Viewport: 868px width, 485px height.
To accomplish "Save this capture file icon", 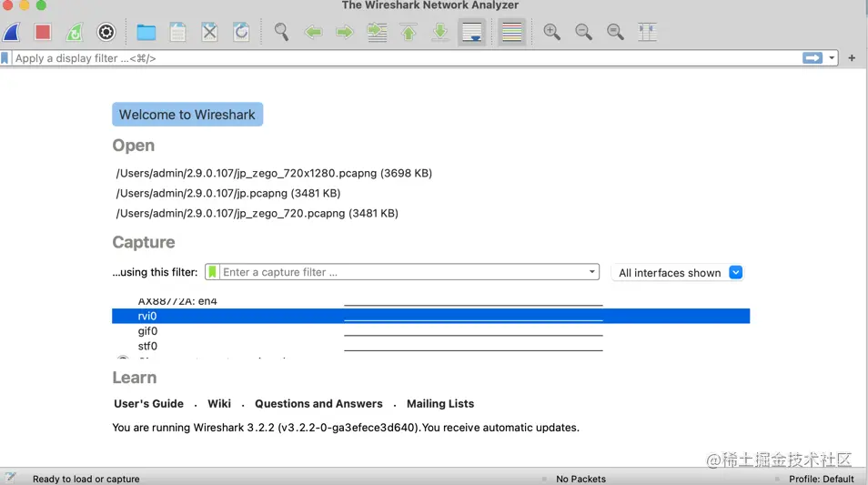I will click(x=177, y=32).
